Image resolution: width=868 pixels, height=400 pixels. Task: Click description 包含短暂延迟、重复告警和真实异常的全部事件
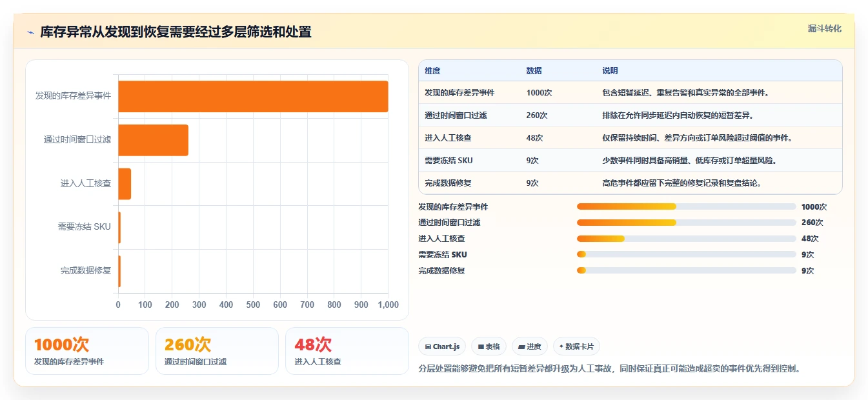point(686,93)
